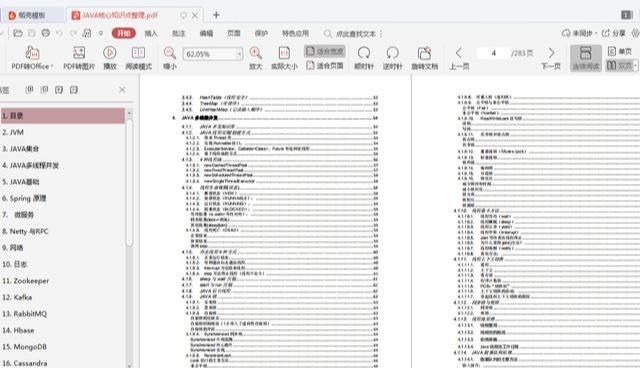Click second bookmark panel collapse icon
This screenshot has height=368, width=640.
click(44, 89)
